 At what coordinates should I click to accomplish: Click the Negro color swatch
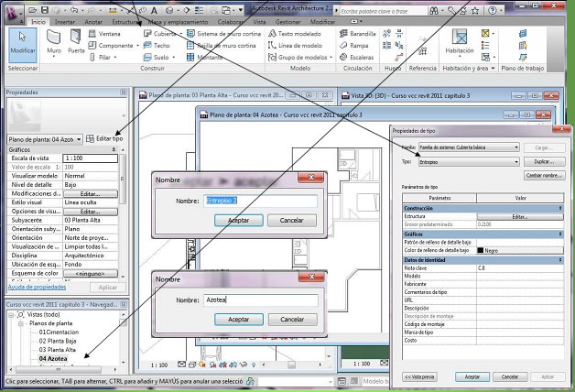point(482,250)
